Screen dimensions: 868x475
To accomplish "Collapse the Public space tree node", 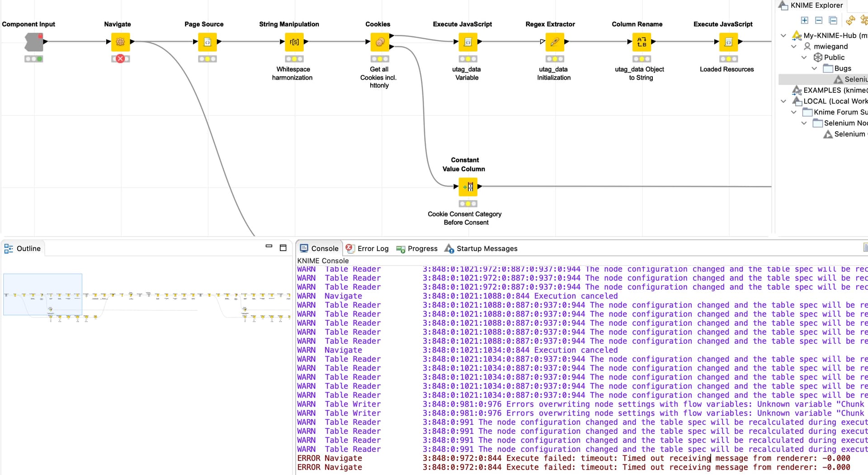I will click(804, 57).
